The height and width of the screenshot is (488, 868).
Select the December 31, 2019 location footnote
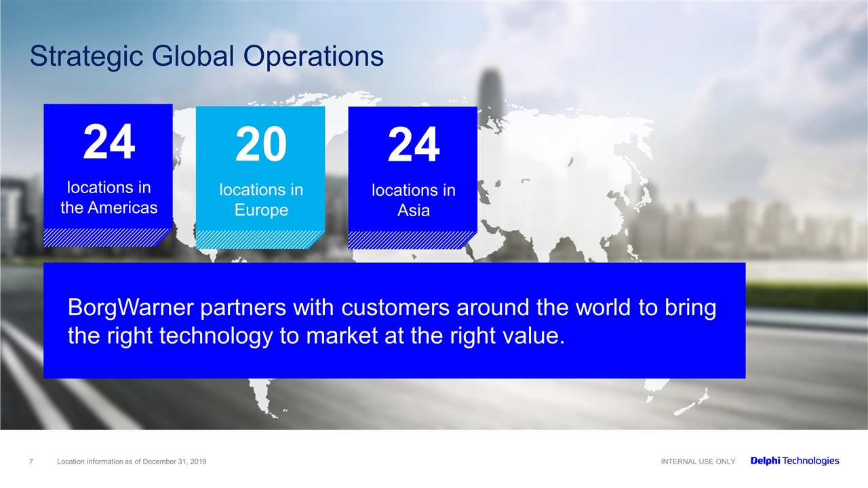point(132,462)
